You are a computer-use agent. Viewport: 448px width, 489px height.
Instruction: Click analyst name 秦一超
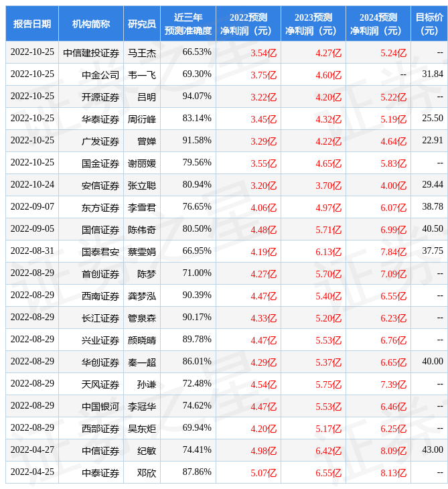click(142, 362)
